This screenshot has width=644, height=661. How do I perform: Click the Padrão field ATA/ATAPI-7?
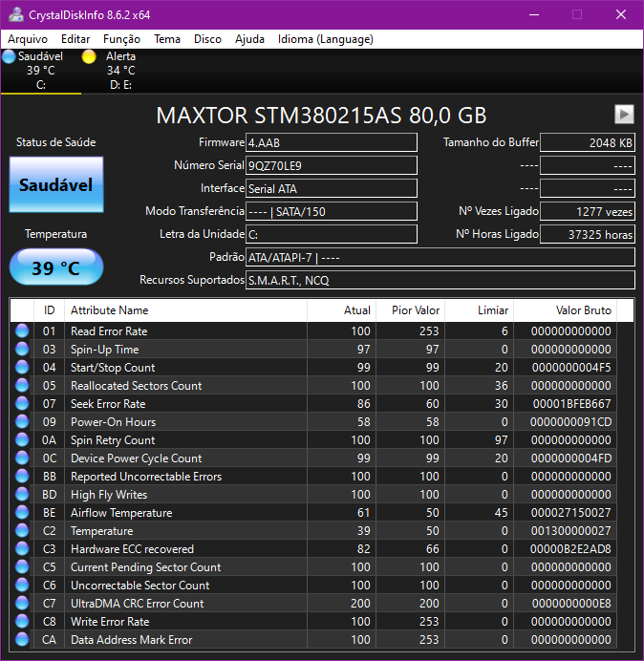[440, 257]
